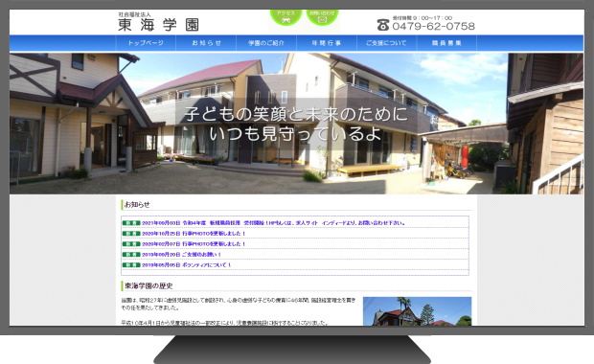Select the 職員募集 menu item
Screen dimensions: 594x364
(x=446, y=43)
